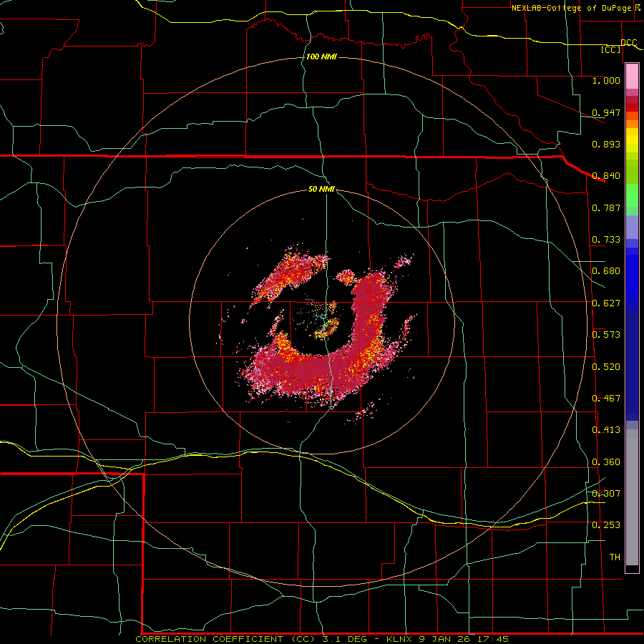Image resolution: width=644 pixels, height=644 pixels.
Task: Click the DCC label above the color scale
Action: coord(628,42)
